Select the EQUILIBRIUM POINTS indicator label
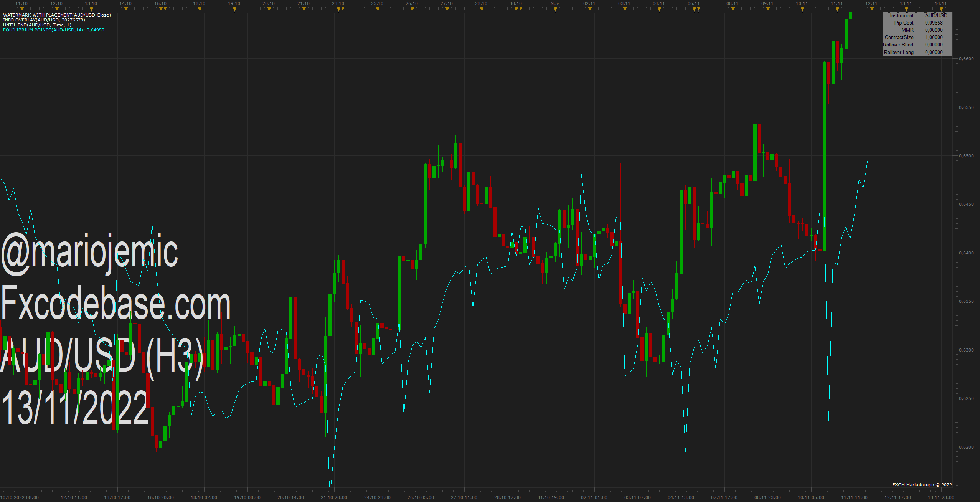The image size is (980, 502). coord(54,30)
